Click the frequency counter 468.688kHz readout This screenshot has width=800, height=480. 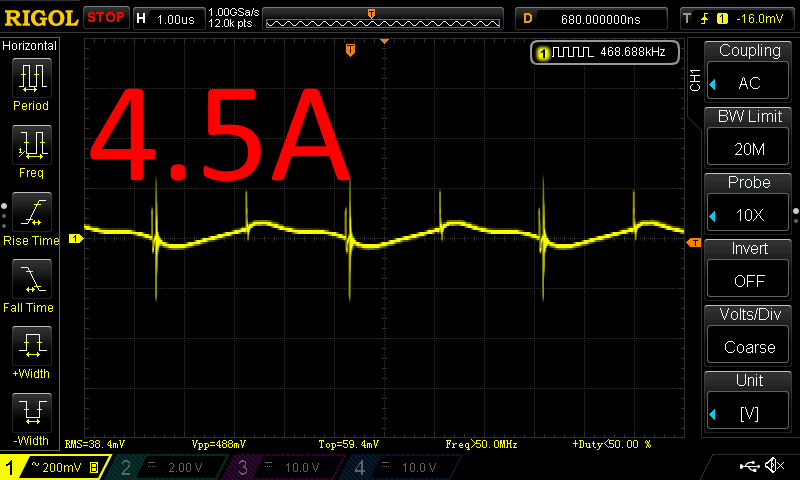(x=605, y=52)
